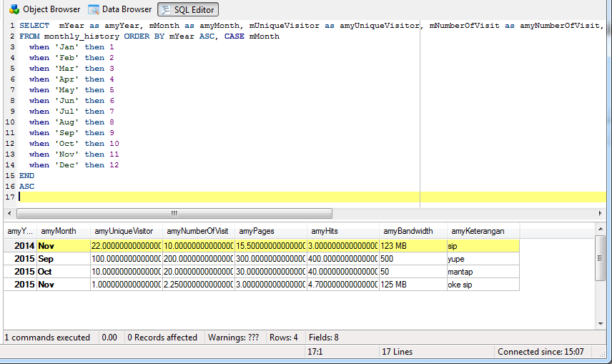Click the Object Browser icon
The height and width of the screenshot is (364, 612).
[x=15, y=9]
